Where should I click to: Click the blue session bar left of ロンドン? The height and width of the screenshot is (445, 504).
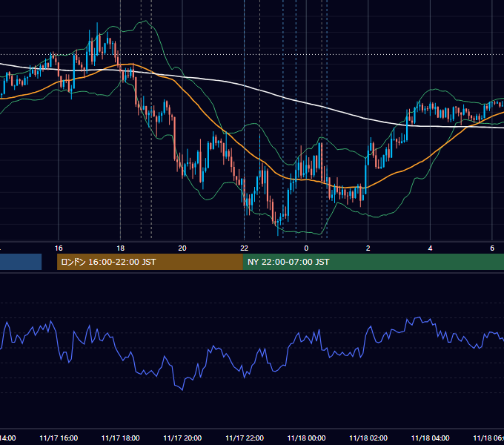point(21,262)
